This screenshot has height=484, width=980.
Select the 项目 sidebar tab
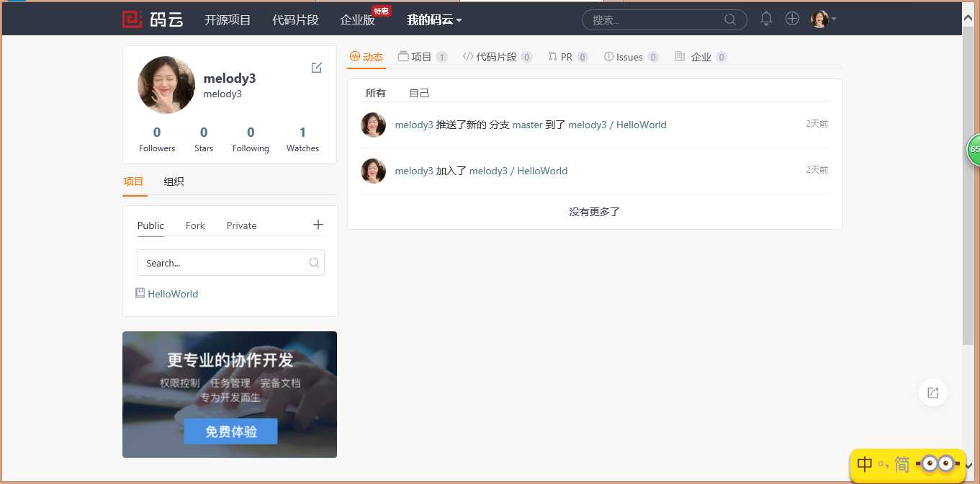tap(133, 181)
